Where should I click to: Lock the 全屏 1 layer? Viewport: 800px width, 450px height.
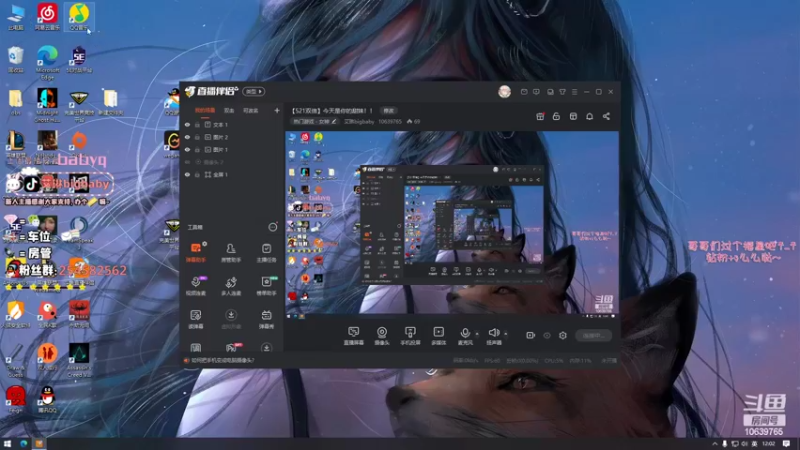point(197,174)
